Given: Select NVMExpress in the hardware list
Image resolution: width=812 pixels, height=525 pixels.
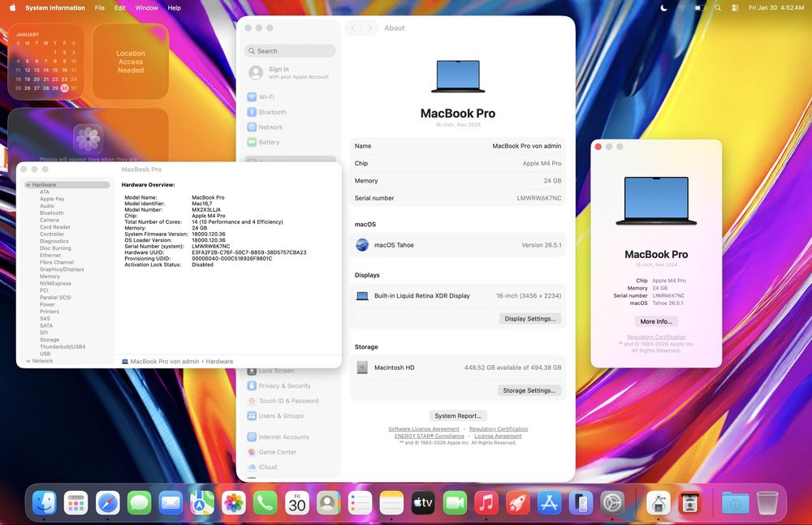Looking at the screenshot, I should click(55, 283).
